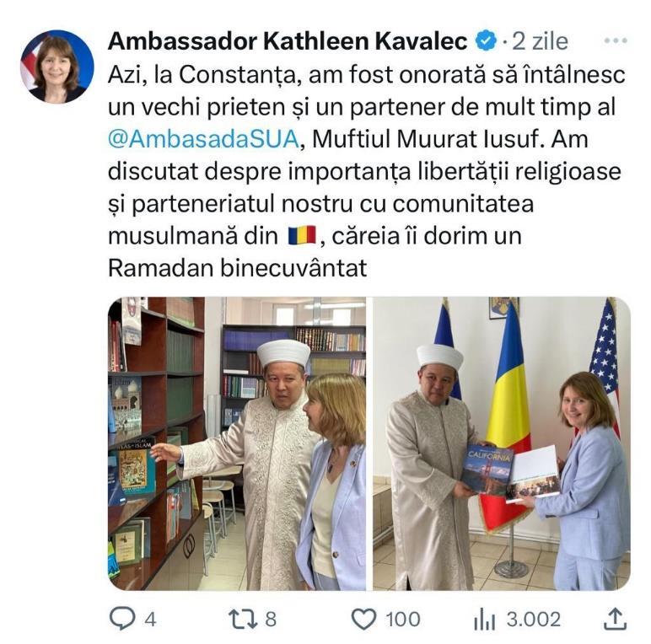651x644 pixels.
Task: Click the like count 100
Action: pyautogui.click(x=403, y=620)
